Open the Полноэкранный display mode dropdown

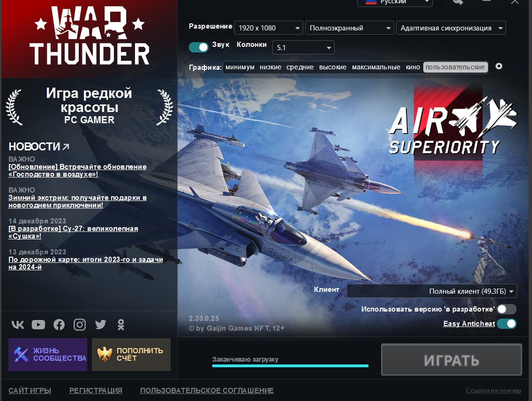click(349, 28)
